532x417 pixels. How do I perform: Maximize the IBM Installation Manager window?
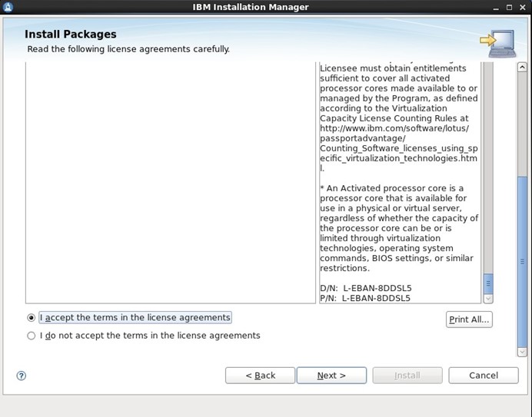[507, 7]
